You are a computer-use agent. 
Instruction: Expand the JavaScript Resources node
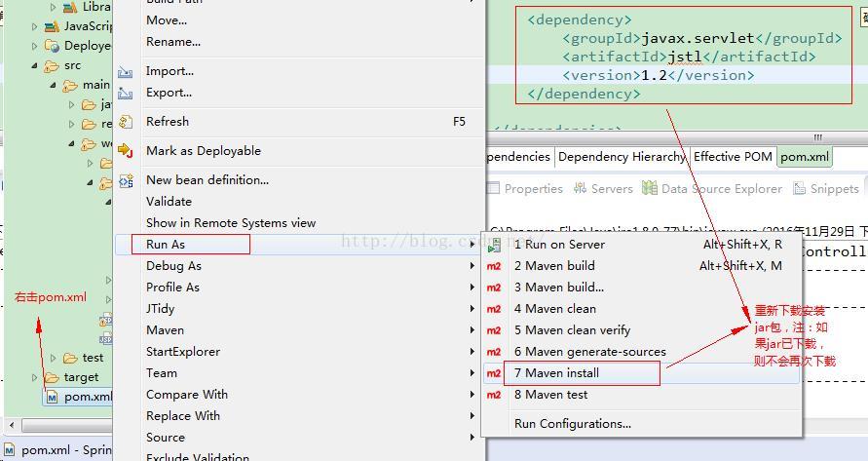point(34,26)
